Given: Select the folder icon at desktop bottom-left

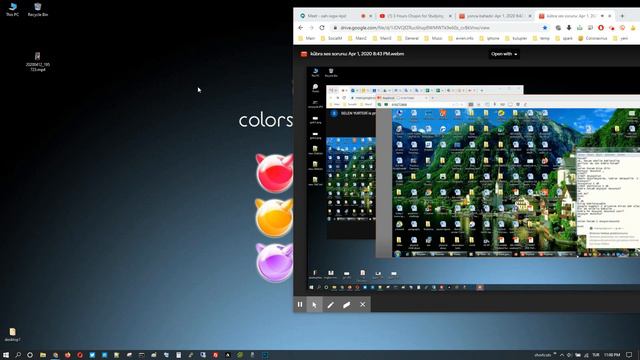Looking at the screenshot, I should tap(12, 334).
